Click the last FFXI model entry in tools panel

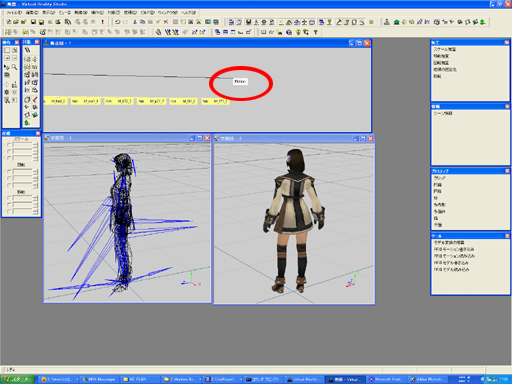(x=451, y=269)
